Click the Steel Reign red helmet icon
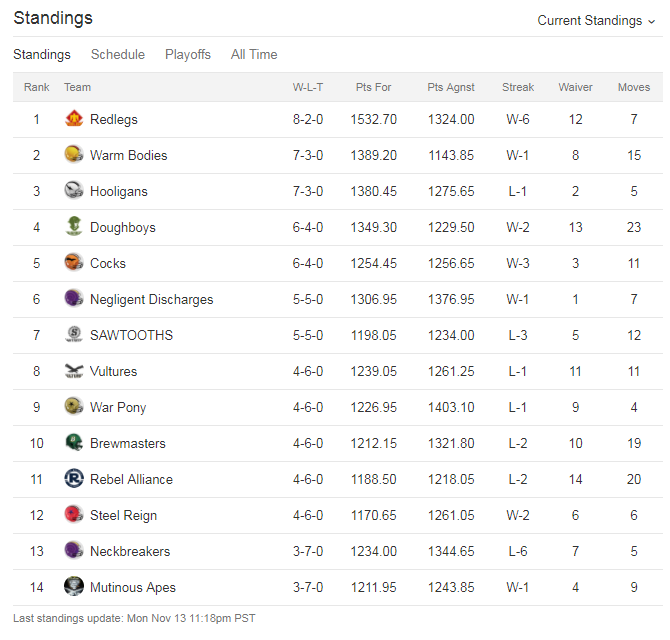Screen dimensions: 670x640 click(x=74, y=514)
